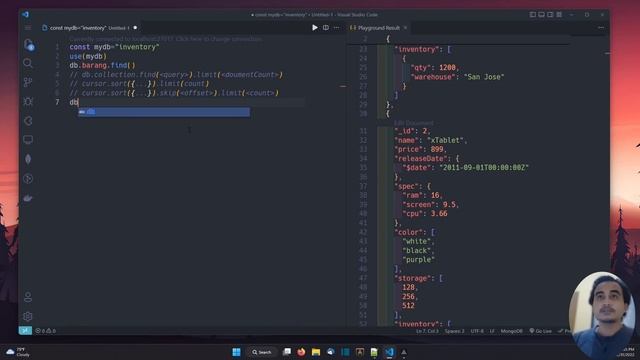Open More Actions menu of the left editor
Screen dimensions: 640x360
pyautogui.click(x=336, y=28)
